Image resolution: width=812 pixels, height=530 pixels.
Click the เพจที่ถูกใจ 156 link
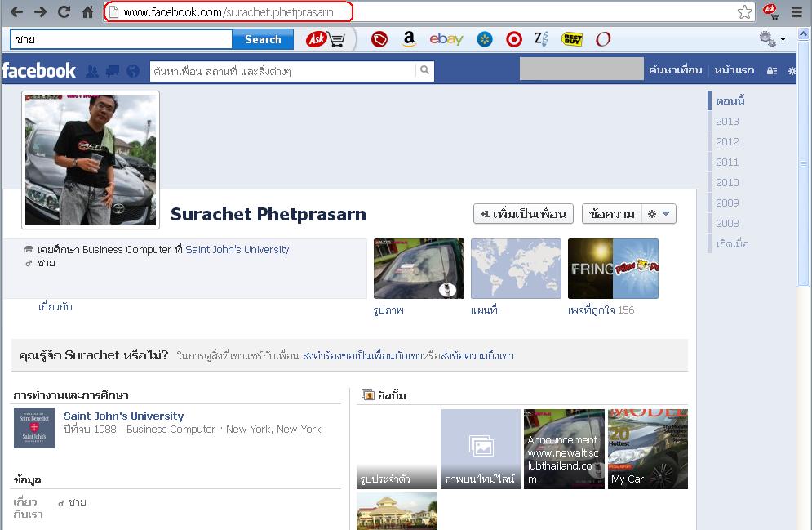(601, 310)
